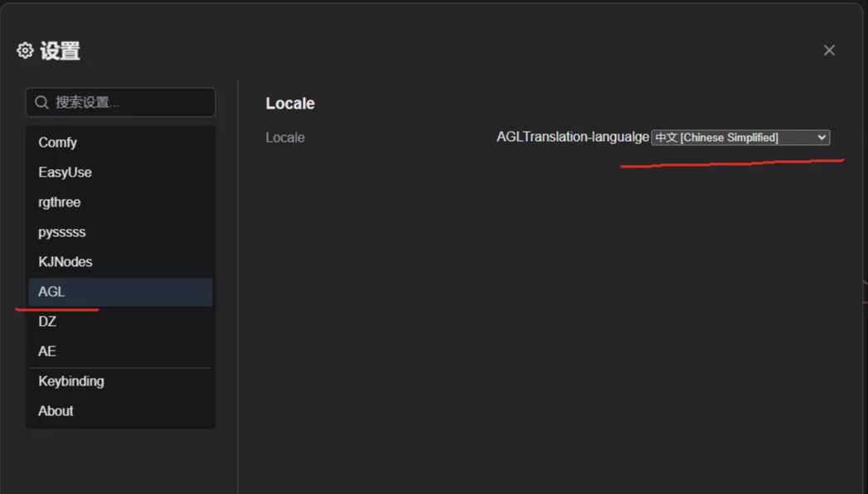Click the AGLTranslation-langualge label text
The height and width of the screenshot is (494, 868).
coord(572,137)
